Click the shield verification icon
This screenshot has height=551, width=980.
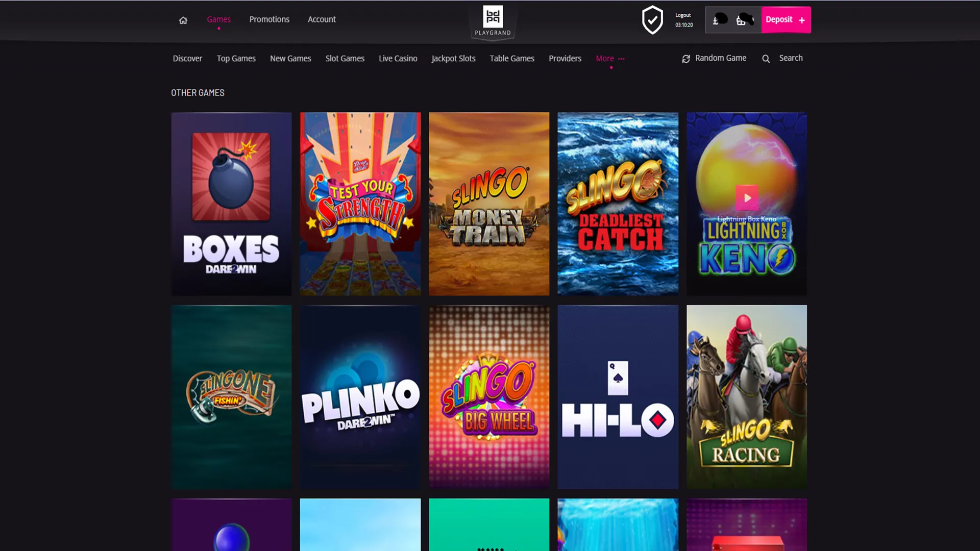point(652,20)
